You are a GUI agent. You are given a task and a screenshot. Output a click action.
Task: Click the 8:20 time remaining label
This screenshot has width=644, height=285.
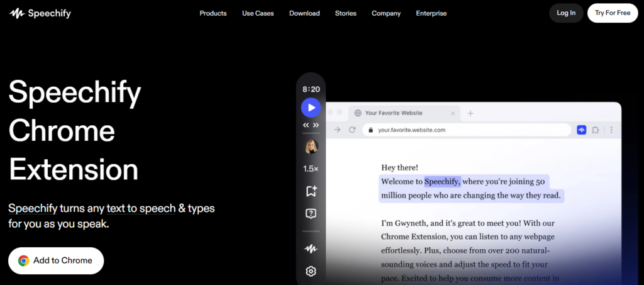(311, 89)
